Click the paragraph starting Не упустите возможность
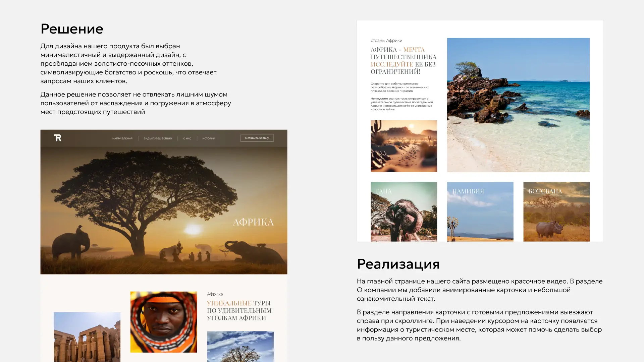The image size is (644, 362). click(401, 104)
